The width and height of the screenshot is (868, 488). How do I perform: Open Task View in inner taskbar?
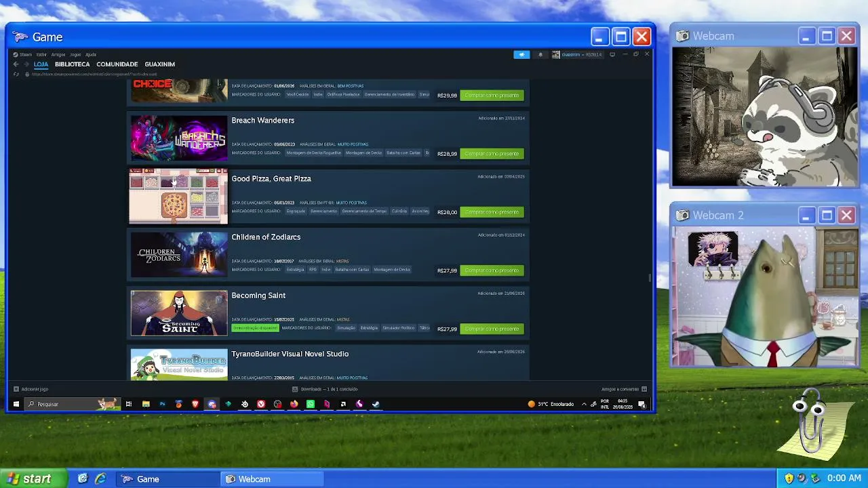[x=128, y=404]
